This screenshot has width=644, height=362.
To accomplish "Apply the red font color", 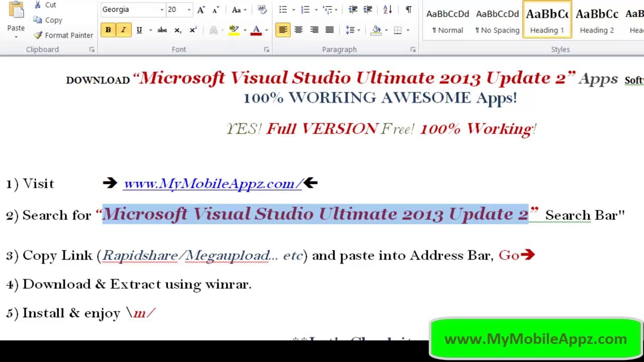I will pos(256,30).
